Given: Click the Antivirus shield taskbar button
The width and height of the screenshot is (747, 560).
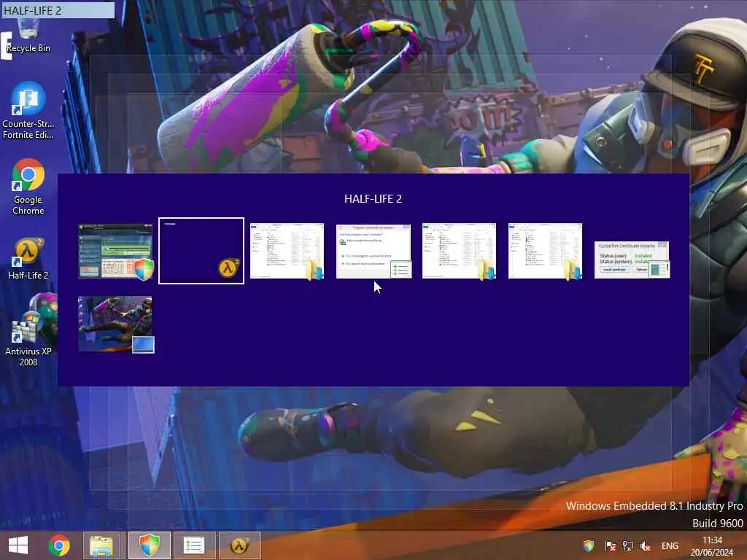Looking at the screenshot, I should (x=149, y=545).
